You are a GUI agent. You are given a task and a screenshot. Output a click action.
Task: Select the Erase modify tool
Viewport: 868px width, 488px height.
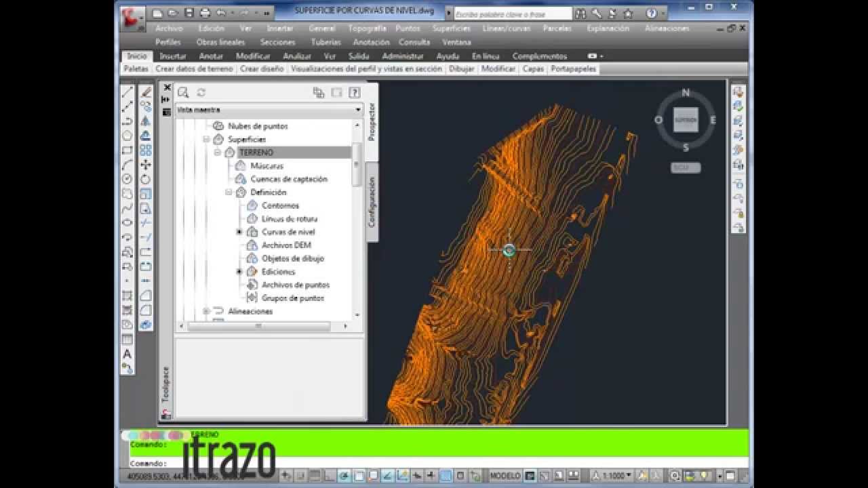(x=145, y=92)
